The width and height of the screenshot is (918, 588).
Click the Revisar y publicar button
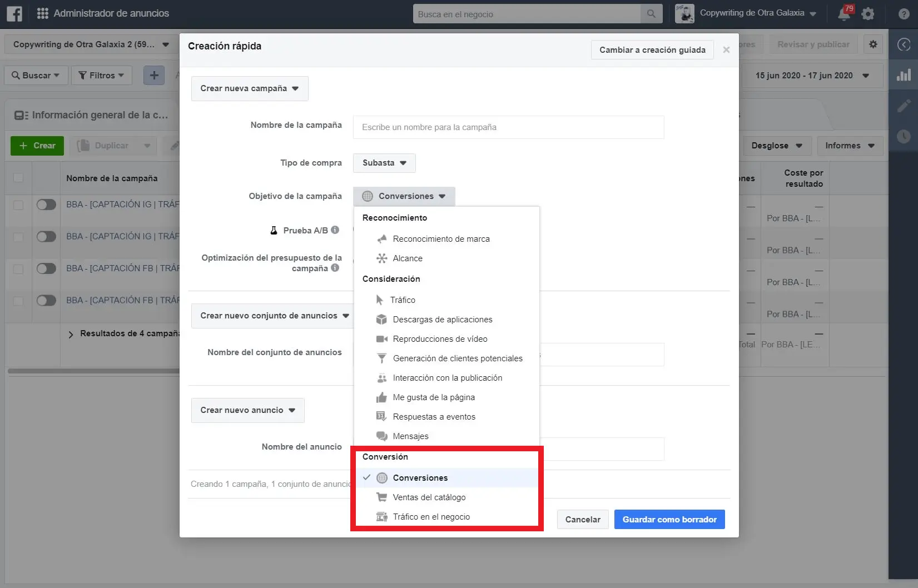tap(813, 44)
